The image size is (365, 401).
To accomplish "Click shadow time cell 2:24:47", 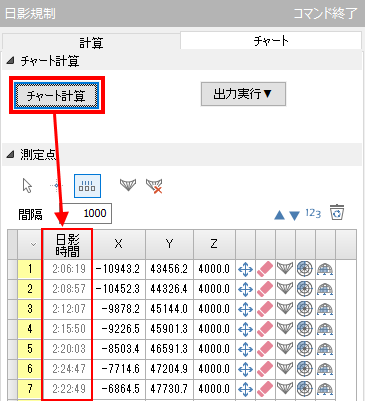I will click(68, 369).
